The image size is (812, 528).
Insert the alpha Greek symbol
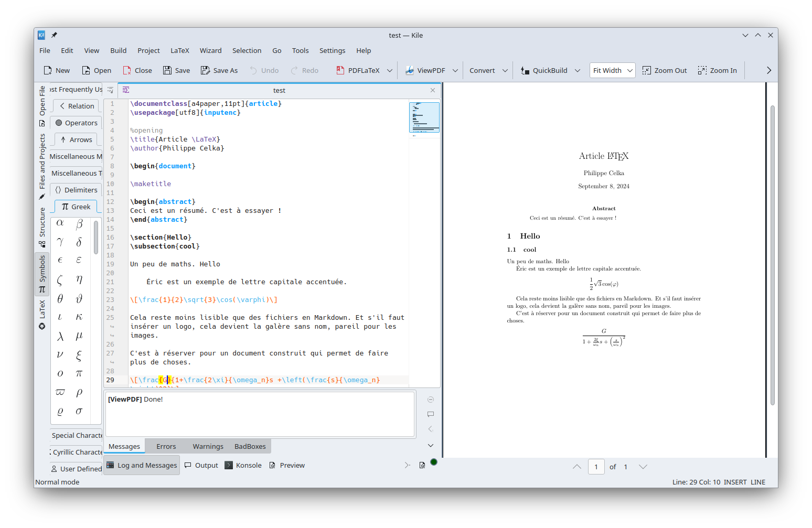[60, 223]
